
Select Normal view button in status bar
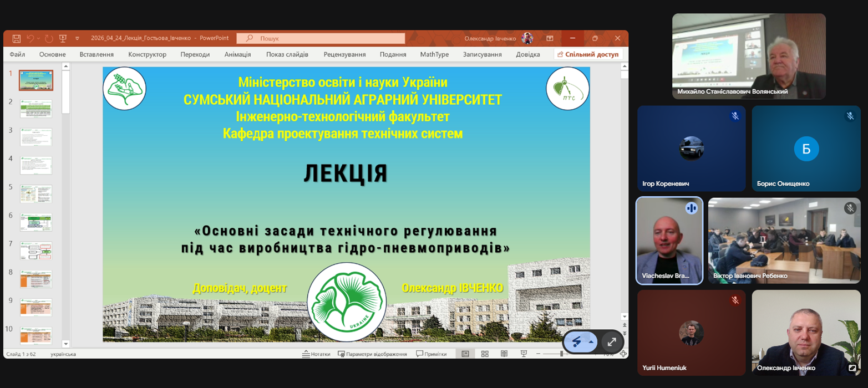(465, 354)
